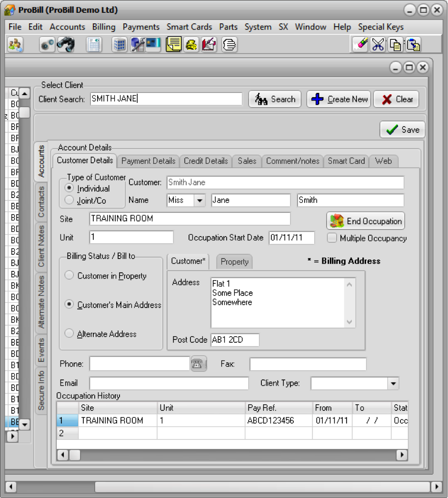Open the Secure Info vertical side tab
Viewport: 448px width, 498px height.
click(41, 390)
